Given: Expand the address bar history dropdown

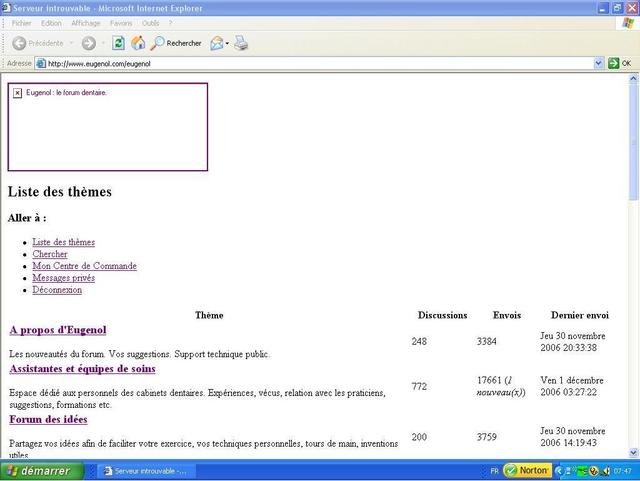Looking at the screenshot, I should [597, 63].
